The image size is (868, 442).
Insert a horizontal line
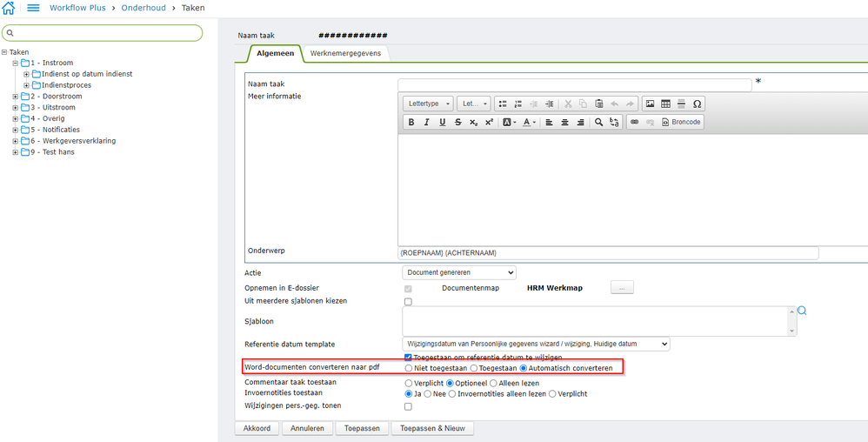(681, 104)
